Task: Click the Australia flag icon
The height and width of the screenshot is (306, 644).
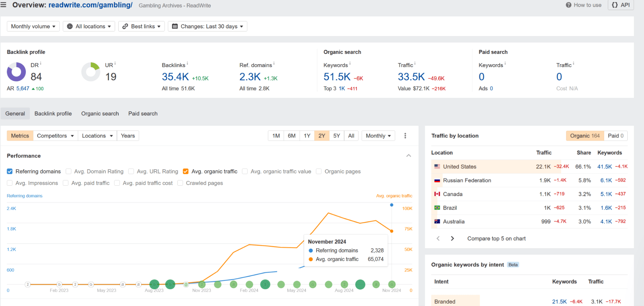Action: point(437,222)
